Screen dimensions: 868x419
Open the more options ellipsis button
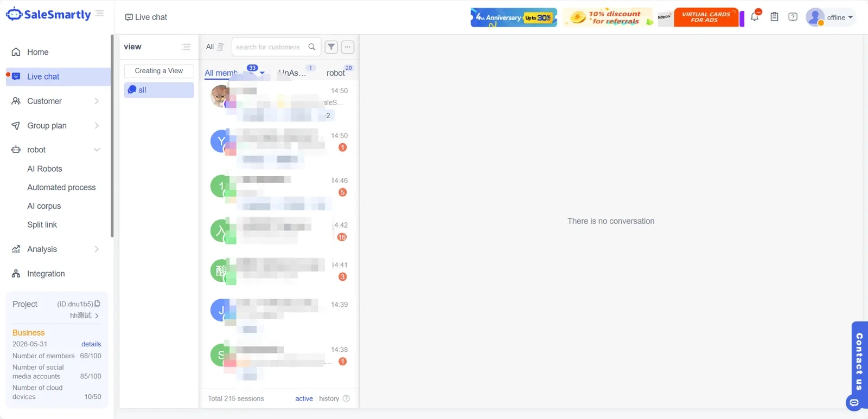(x=348, y=47)
